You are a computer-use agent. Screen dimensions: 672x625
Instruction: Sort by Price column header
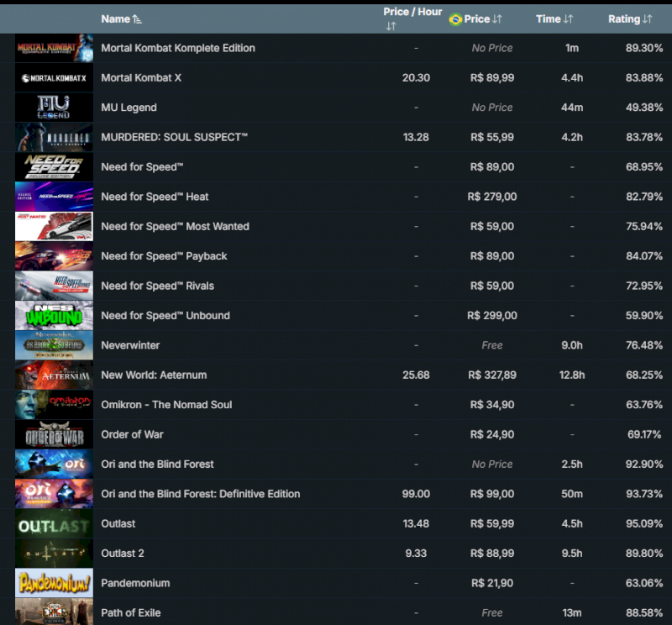(482, 19)
